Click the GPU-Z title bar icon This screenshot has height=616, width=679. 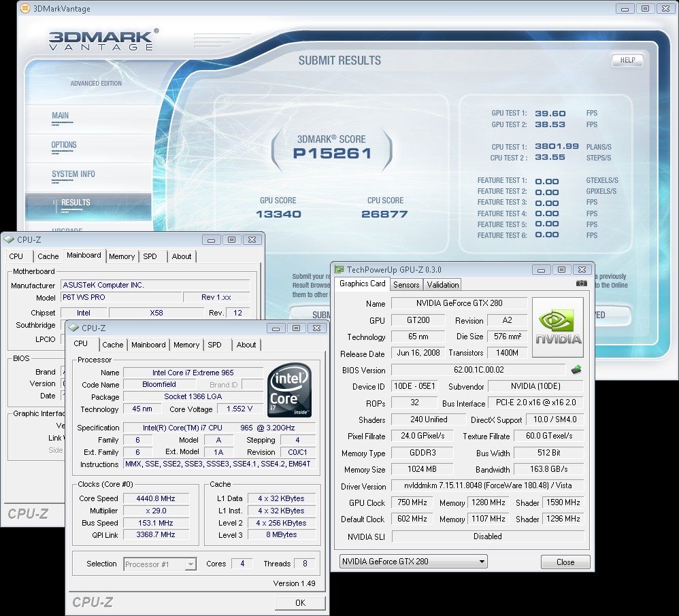tap(339, 270)
